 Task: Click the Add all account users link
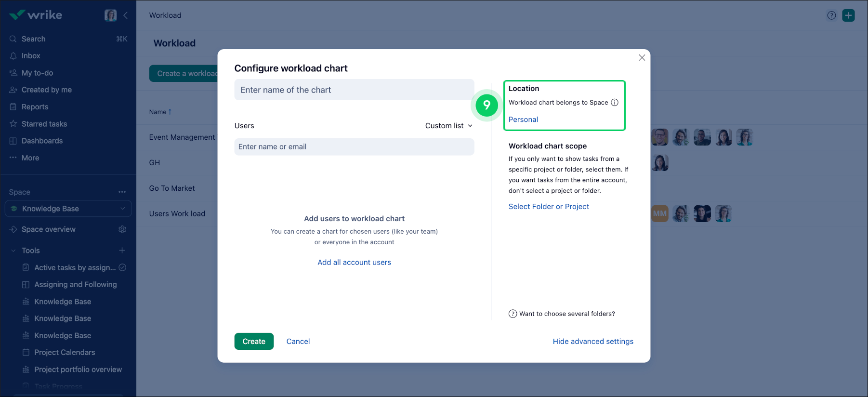(354, 263)
